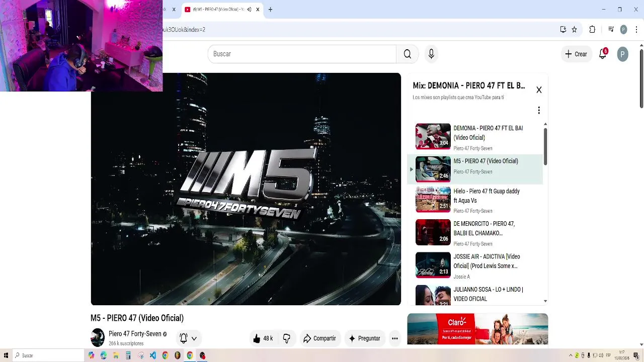Open the YouTube notifications bell

(603, 54)
